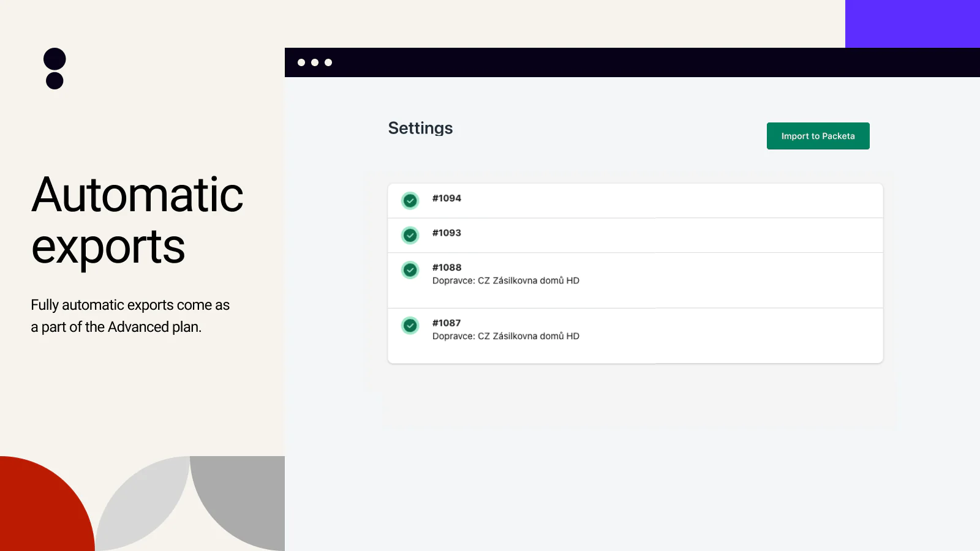Viewport: 980px width, 551px height.
Task: Click the carrier text under order #1087
Action: point(505,336)
